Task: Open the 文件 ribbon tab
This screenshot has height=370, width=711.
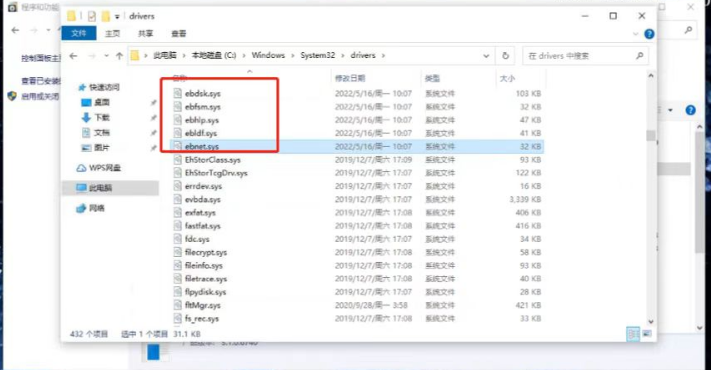Action: [78, 34]
